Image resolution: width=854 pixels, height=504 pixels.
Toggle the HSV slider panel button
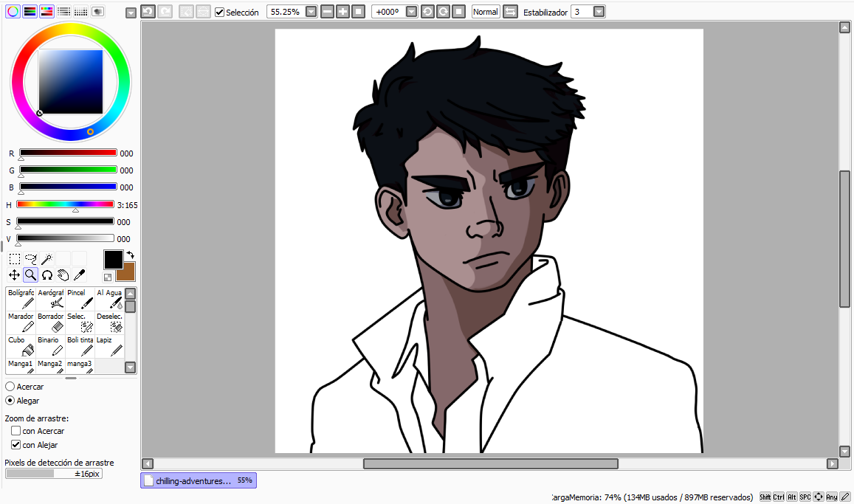pos(47,11)
